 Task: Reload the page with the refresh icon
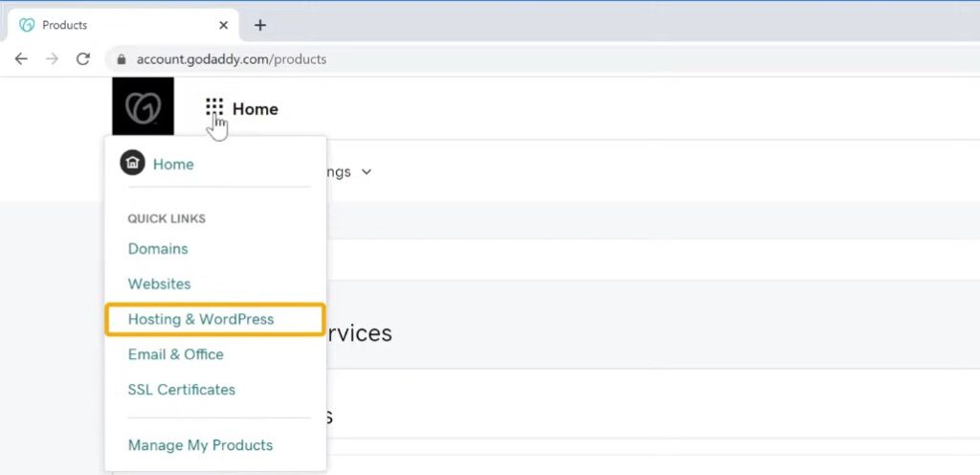tap(83, 59)
